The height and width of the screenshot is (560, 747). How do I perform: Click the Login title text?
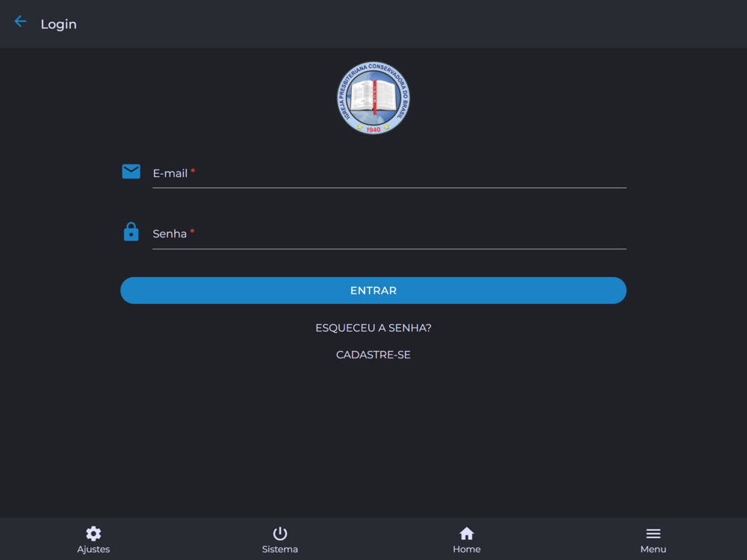pos(58,25)
